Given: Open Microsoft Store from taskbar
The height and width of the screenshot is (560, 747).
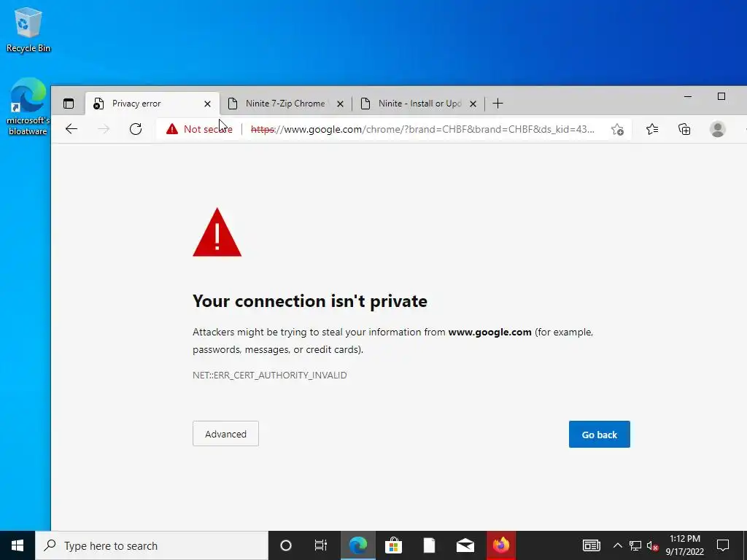Looking at the screenshot, I should click(393, 545).
